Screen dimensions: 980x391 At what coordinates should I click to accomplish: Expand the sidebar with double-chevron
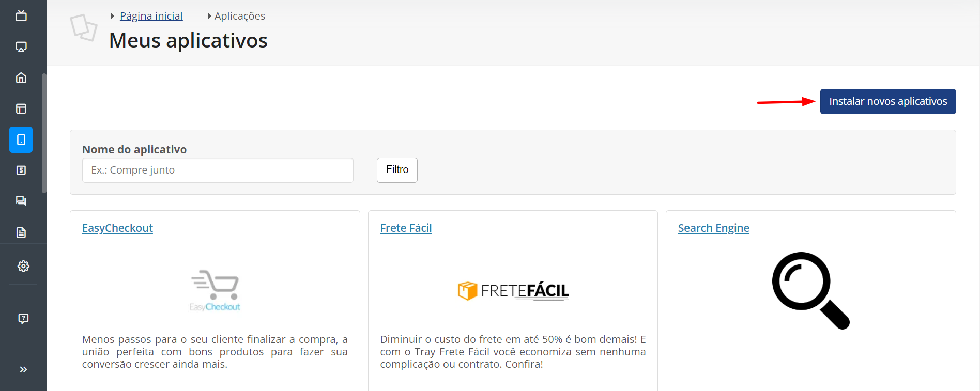(23, 369)
